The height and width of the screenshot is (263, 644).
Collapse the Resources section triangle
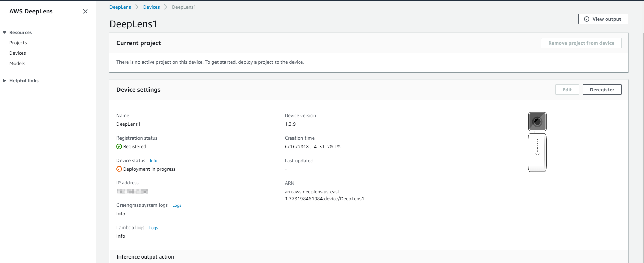coord(4,32)
